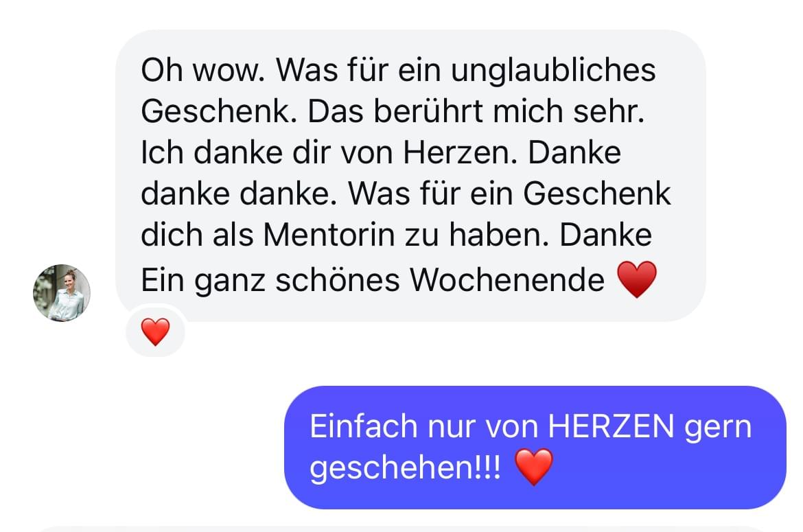
Task: Click the word 'Mentorin' in gray message
Action: pyautogui.click(x=329, y=235)
